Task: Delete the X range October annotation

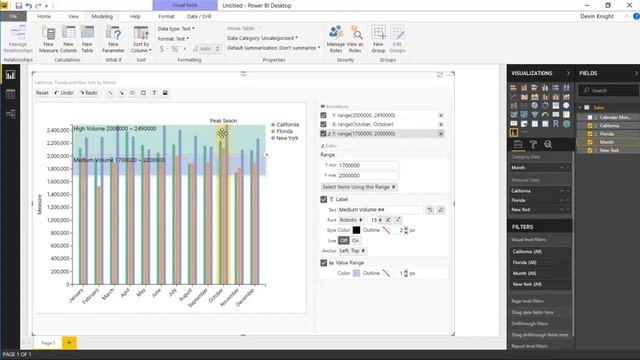Action: click(x=441, y=124)
